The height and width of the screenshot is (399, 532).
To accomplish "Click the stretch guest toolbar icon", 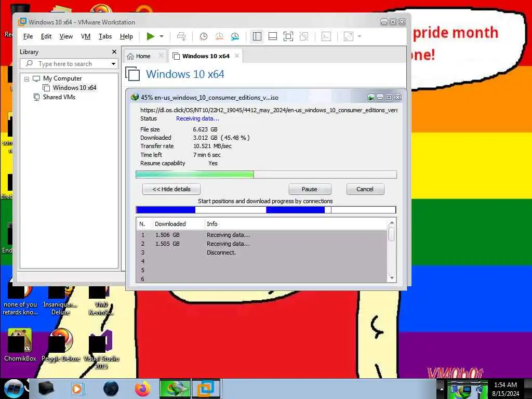I will click(349, 36).
